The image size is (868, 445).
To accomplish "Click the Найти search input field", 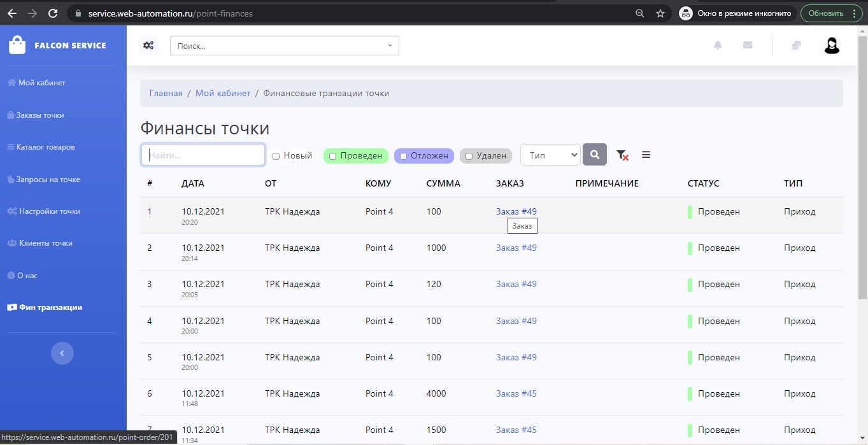I will (x=203, y=155).
